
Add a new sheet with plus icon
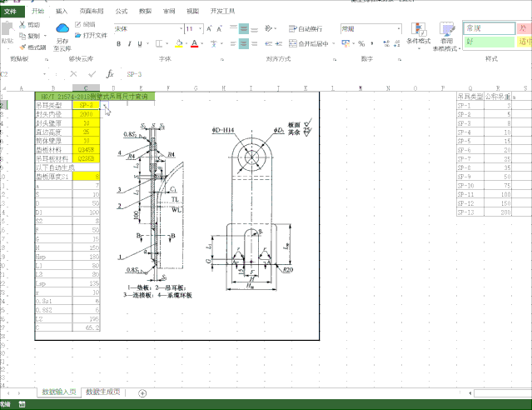(142, 392)
